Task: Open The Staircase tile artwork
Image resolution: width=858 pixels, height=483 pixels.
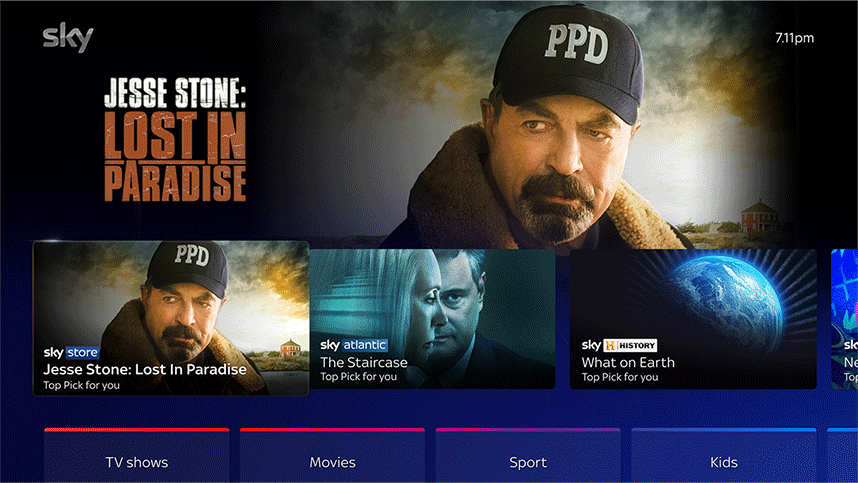Action: 432,319
